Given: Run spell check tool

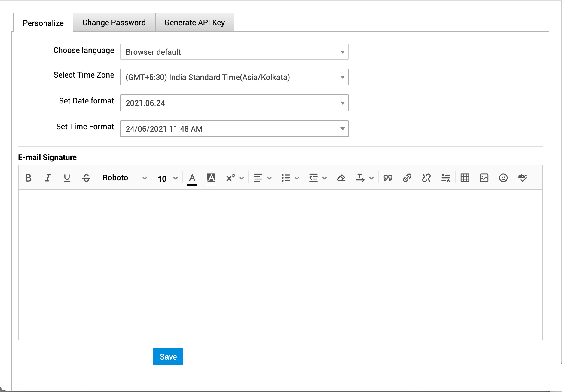Looking at the screenshot, I should (x=523, y=178).
